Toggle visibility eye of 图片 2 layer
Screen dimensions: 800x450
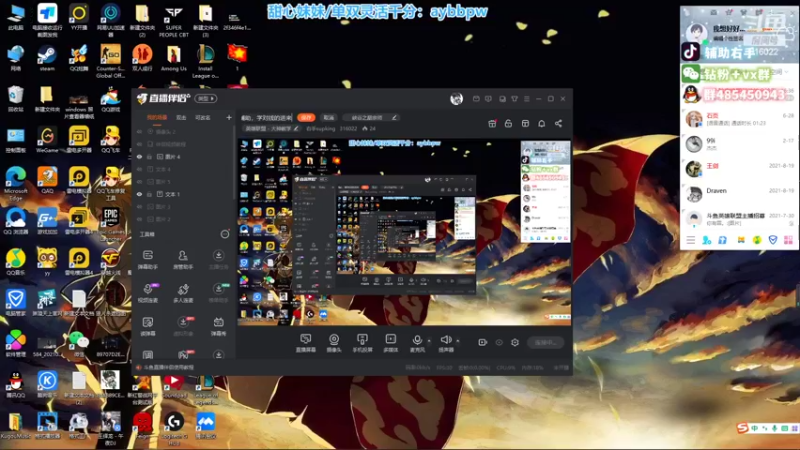click(x=139, y=219)
